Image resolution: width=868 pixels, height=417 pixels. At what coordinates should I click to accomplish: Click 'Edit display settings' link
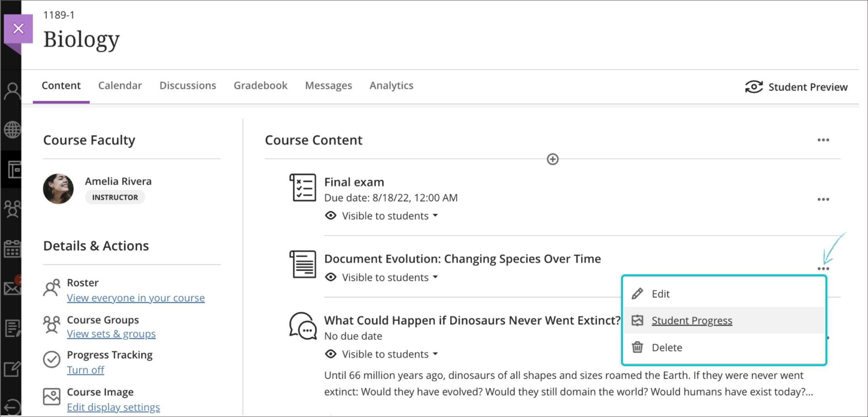113,407
